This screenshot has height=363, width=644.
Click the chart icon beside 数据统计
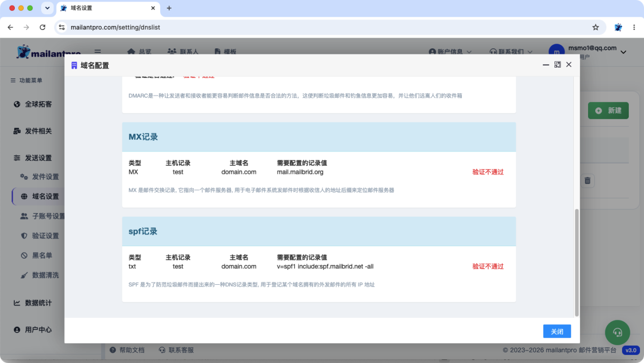[x=17, y=303]
